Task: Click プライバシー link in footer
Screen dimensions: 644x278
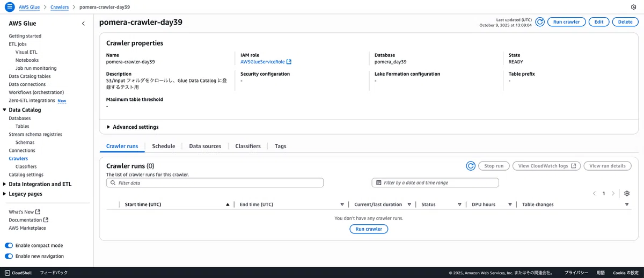Action: tap(576, 273)
